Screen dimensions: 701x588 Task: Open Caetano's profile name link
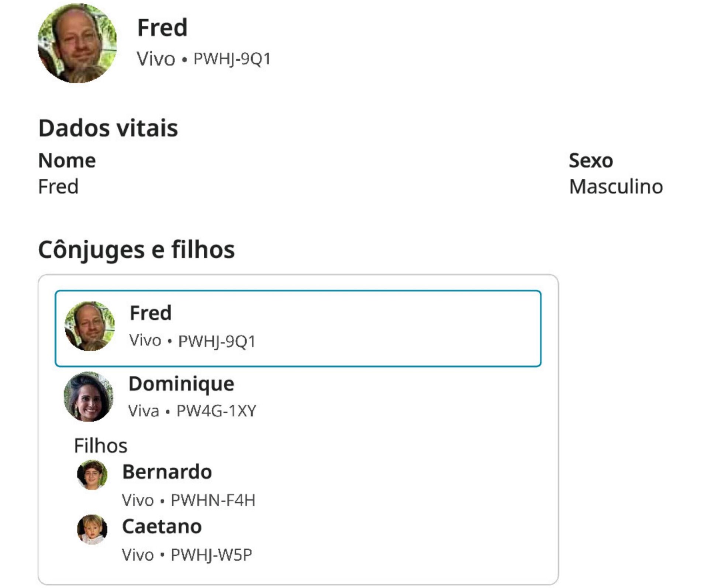[x=162, y=526]
